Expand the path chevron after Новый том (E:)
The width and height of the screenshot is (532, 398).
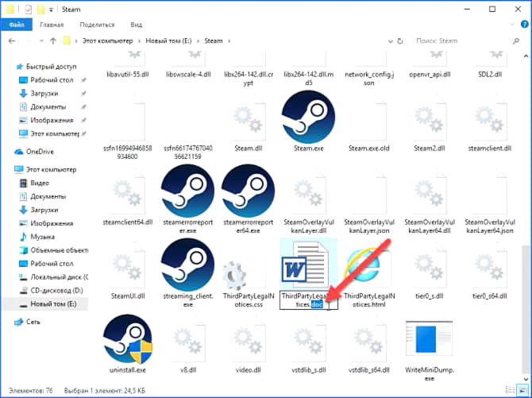point(199,41)
